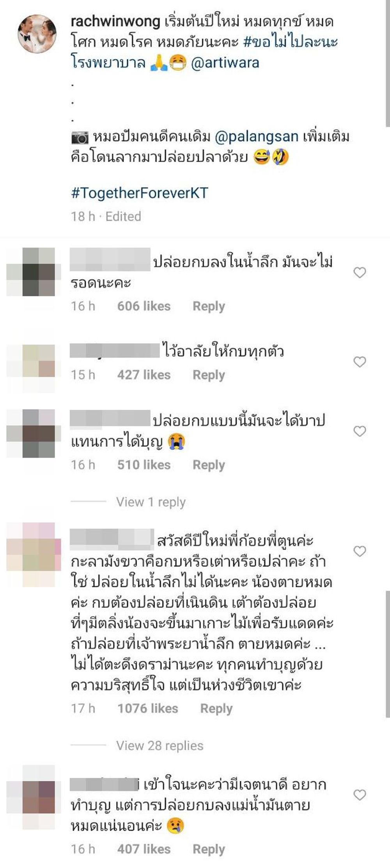This screenshot has width=390, height=868.
Task: Open the pixelated avatar of the 606-likes commenter
Action: click(x=34, y=271)
